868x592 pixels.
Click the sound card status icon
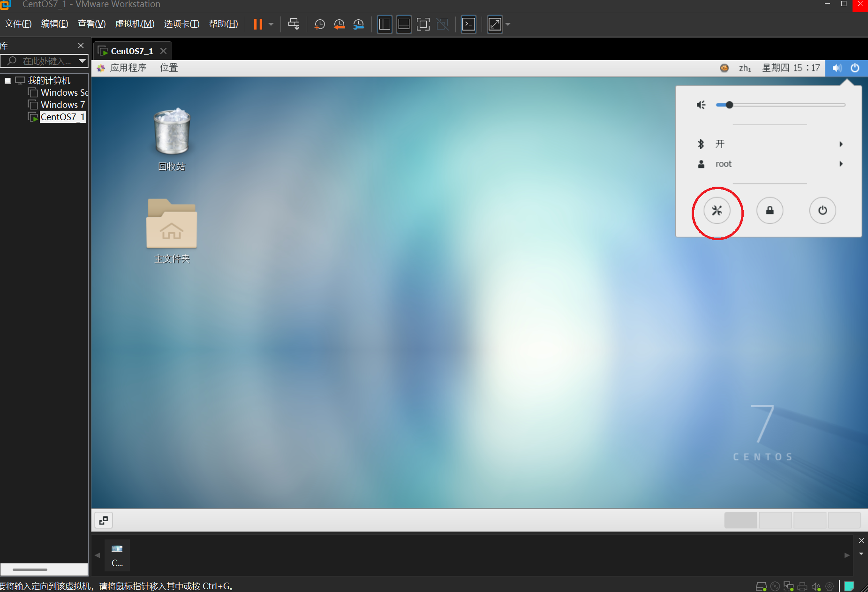pyautogui.click(x=816, y=586)
